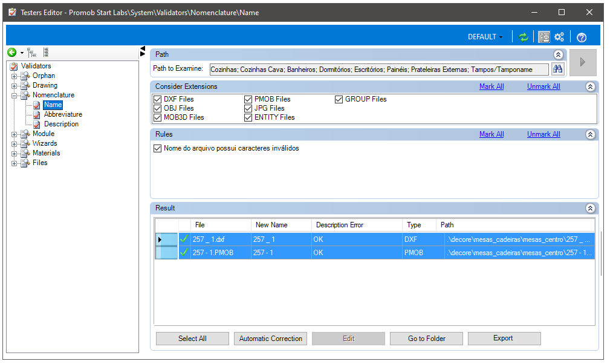
Task: Click Mark All in Rules
Action: 491,134
